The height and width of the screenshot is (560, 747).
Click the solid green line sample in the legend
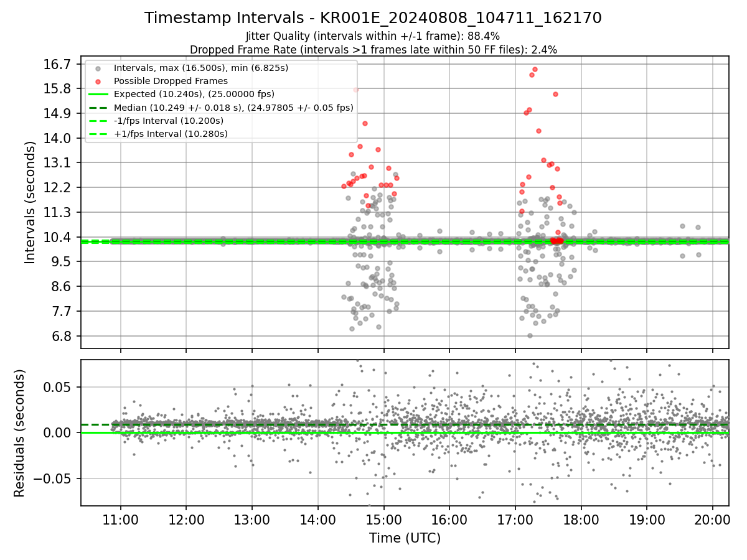[x=98, y=95]
